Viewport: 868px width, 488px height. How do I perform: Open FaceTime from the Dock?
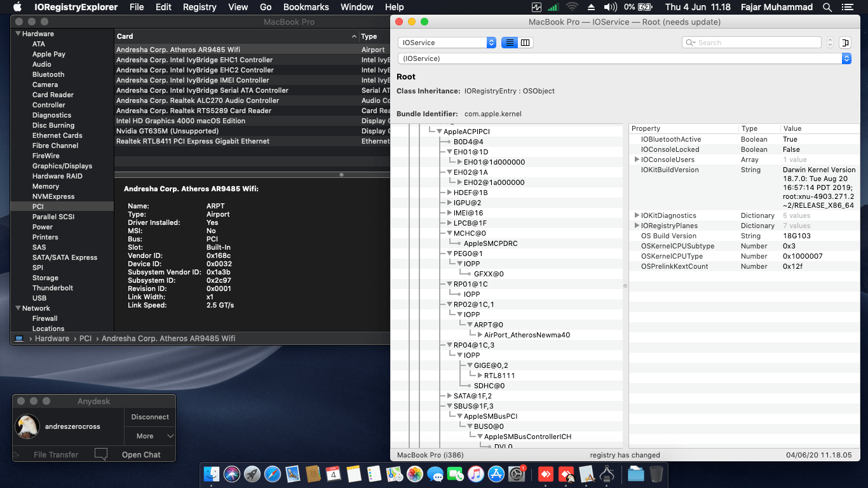coord(456,474)
